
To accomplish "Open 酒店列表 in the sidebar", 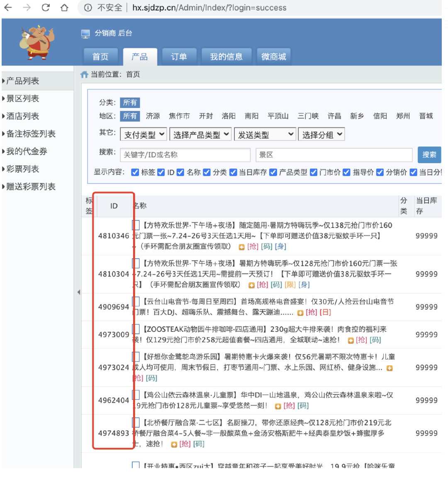I will pyautogui.click(x=23, y=116).
